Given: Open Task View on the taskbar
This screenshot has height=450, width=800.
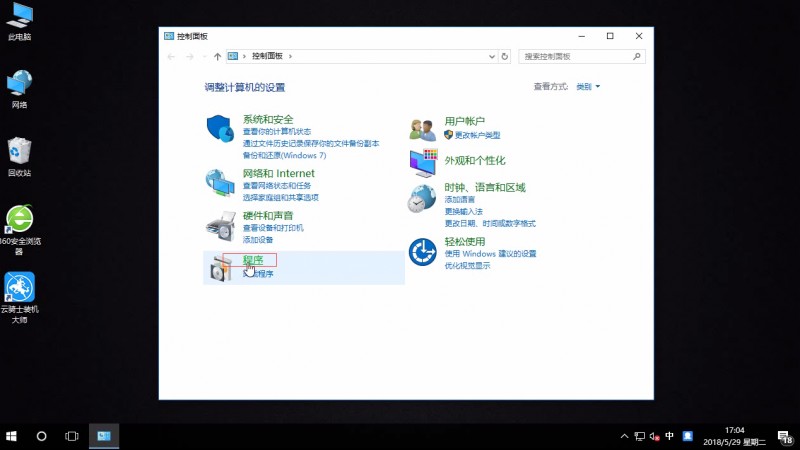Looking at the screenshot, I should coord(72,436).
